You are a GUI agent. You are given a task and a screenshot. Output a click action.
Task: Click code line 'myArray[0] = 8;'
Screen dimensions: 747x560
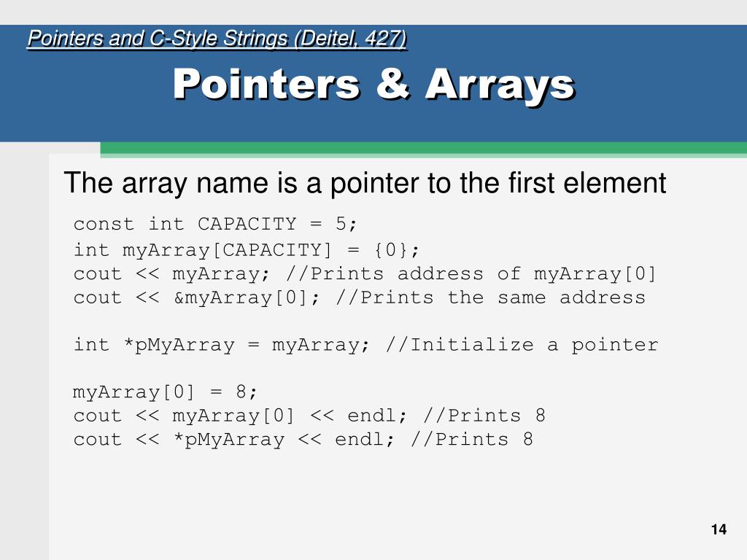click(166, 392)
